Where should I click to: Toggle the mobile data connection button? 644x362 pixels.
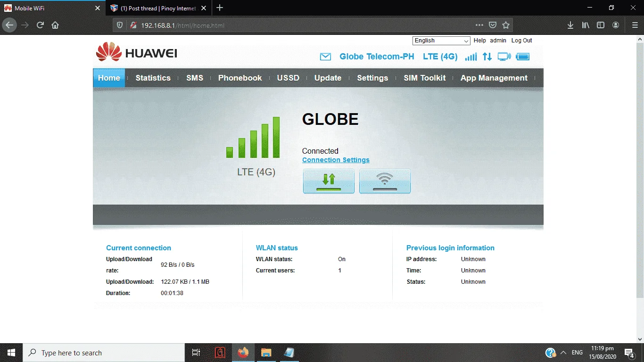point(329,181)
